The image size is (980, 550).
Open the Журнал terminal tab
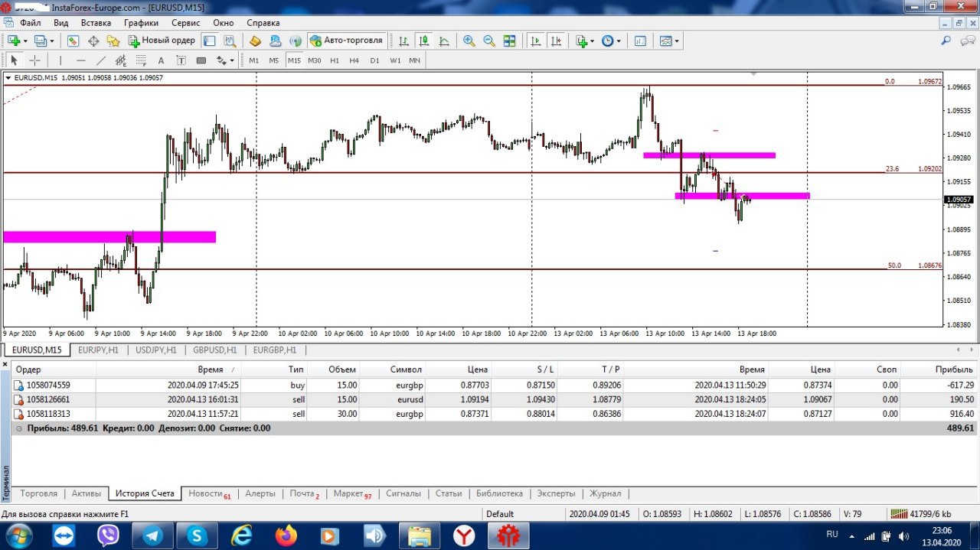(606, 493)
